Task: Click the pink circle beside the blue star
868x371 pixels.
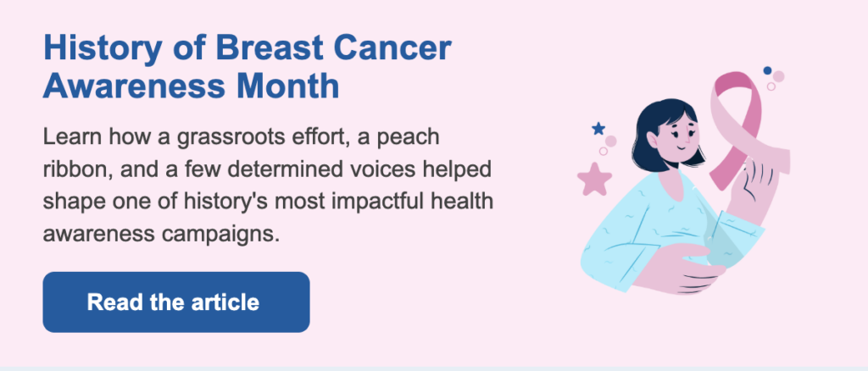Action: (610, 141)
